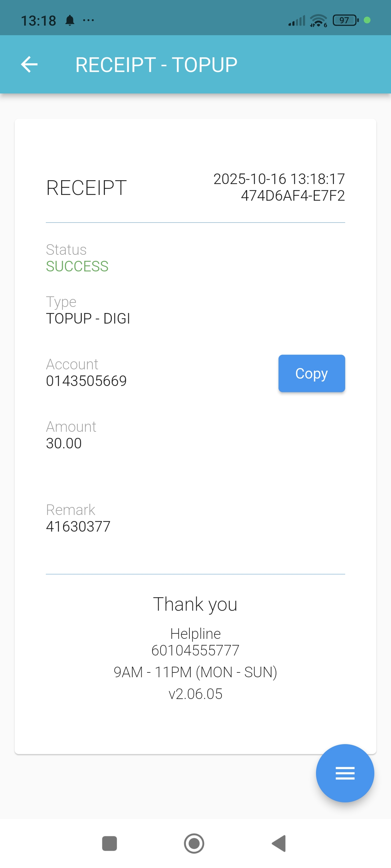Screen dimensions: 391x868
Task: Tap the remark value 41630377
Action: (78, 526)
